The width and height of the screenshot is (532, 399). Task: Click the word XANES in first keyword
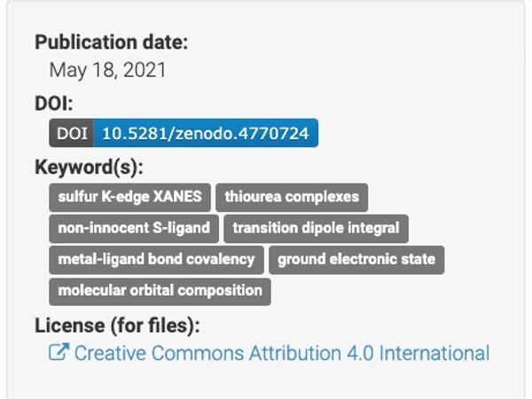coord(177,197)
